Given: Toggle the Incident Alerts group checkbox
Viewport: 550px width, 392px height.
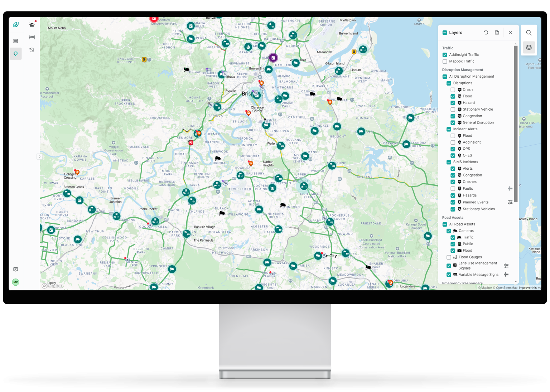Looking at the screenshot, I should [449, 129].
